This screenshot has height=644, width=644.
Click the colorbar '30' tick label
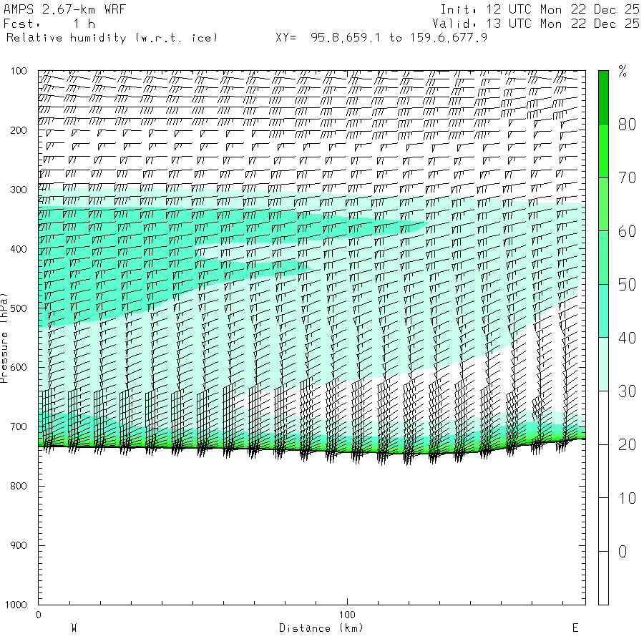tap(627, 391)
